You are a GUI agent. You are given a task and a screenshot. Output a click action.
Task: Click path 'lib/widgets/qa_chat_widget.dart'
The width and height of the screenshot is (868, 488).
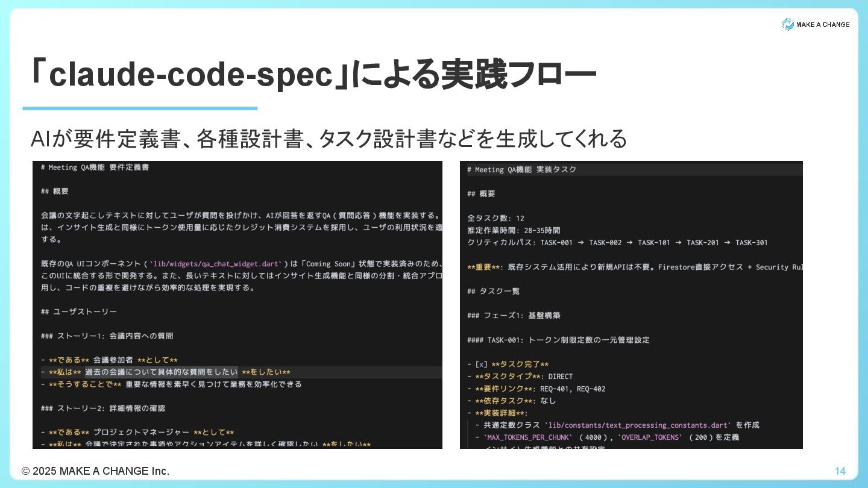tap(216, 264)
